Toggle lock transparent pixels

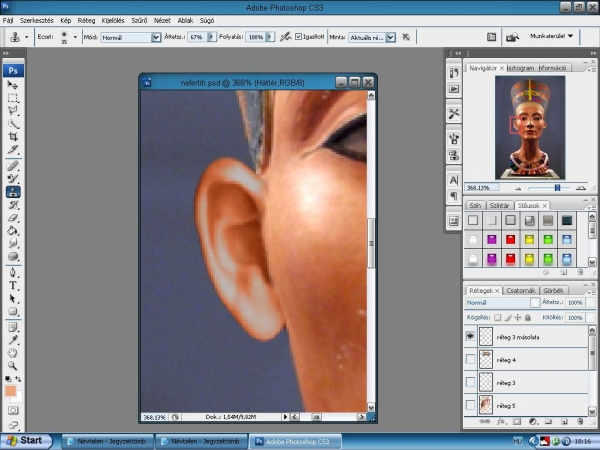coord(497,318)
